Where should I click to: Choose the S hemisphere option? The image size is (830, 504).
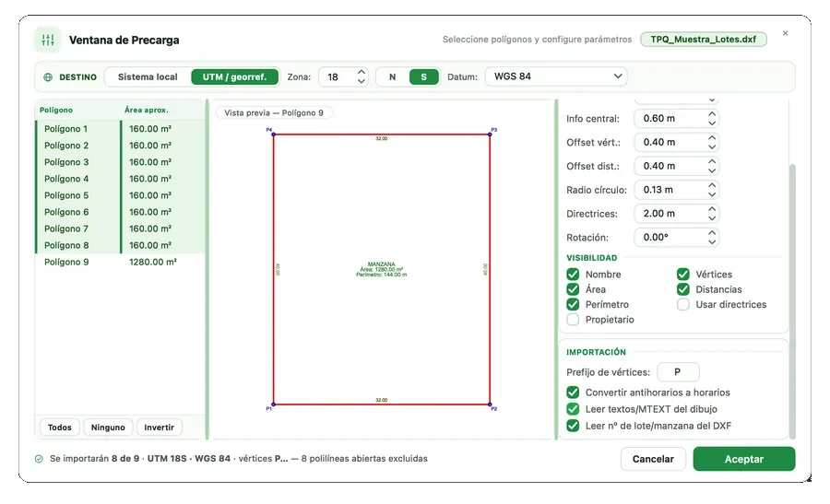[x=423, y=77]
